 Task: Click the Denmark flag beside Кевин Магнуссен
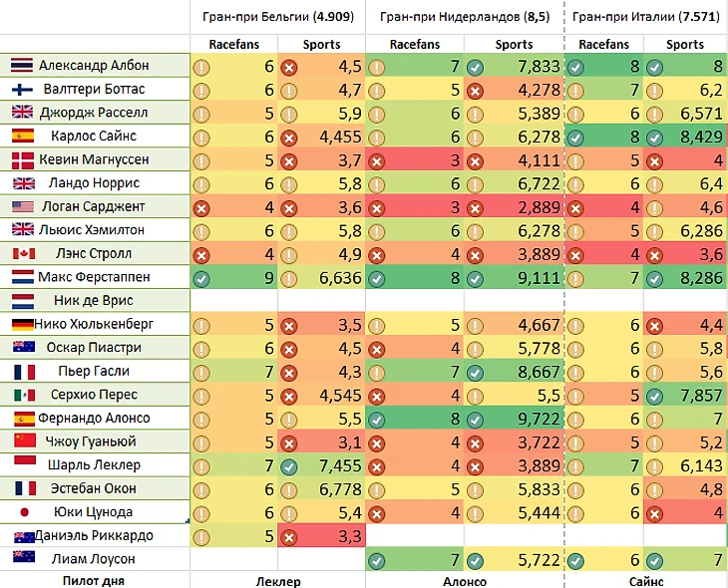pos(23,160)
